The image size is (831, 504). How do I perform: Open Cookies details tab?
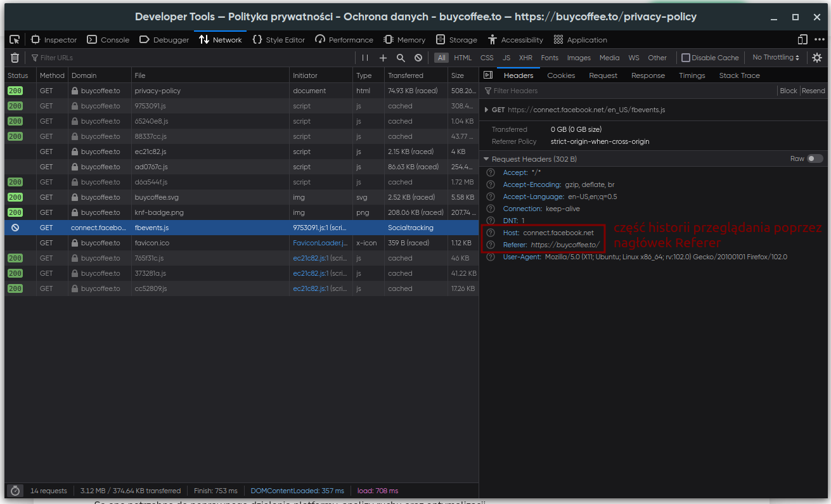coord(561,75)
